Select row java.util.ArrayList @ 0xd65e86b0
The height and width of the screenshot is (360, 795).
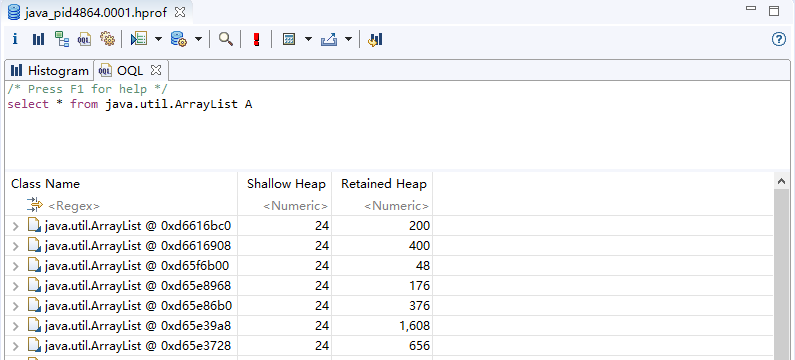(x=389, y=306)
